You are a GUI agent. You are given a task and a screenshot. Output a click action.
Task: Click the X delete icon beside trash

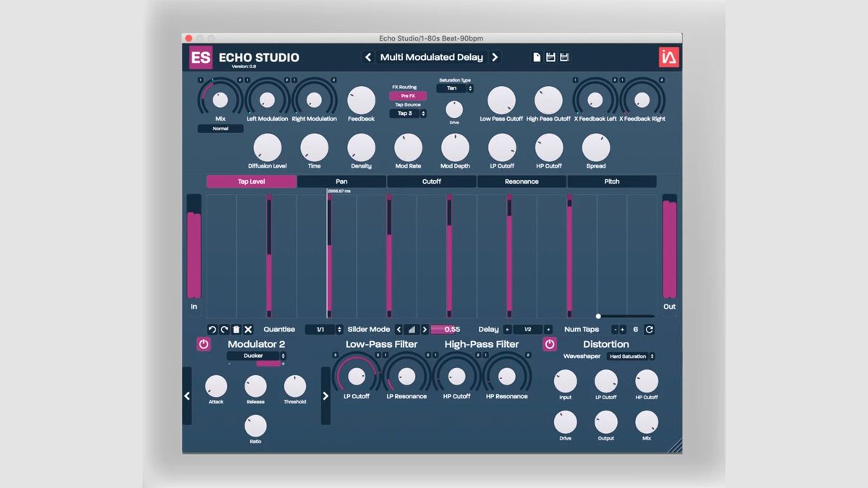(249, 329)
